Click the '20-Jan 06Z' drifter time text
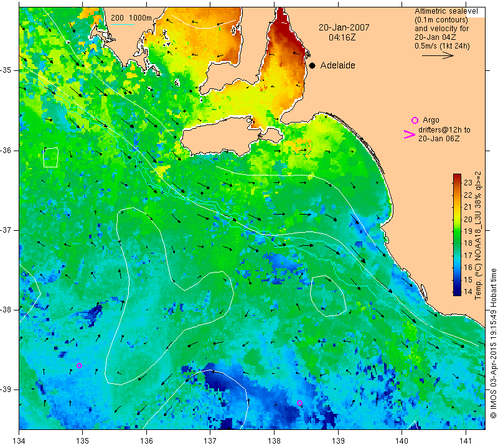This screenshot has width=498, height=448. coord(439,138)
